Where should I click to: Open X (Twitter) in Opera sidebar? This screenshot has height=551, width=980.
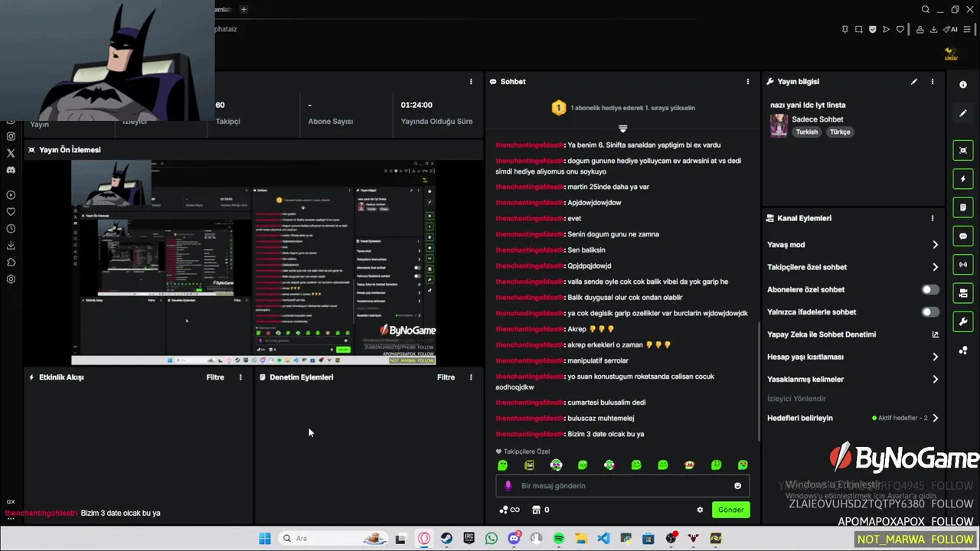coord(11,153)
